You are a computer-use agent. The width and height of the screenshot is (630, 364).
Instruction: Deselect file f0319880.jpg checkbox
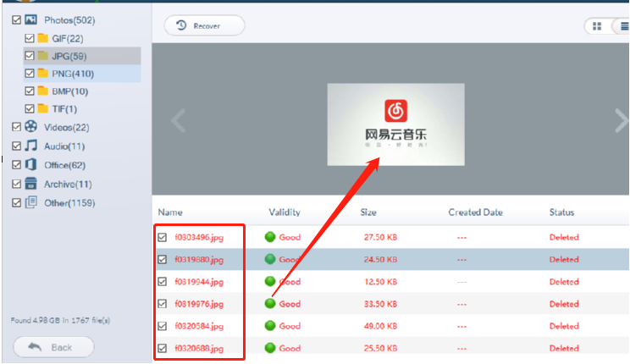[x=163, y=260]
